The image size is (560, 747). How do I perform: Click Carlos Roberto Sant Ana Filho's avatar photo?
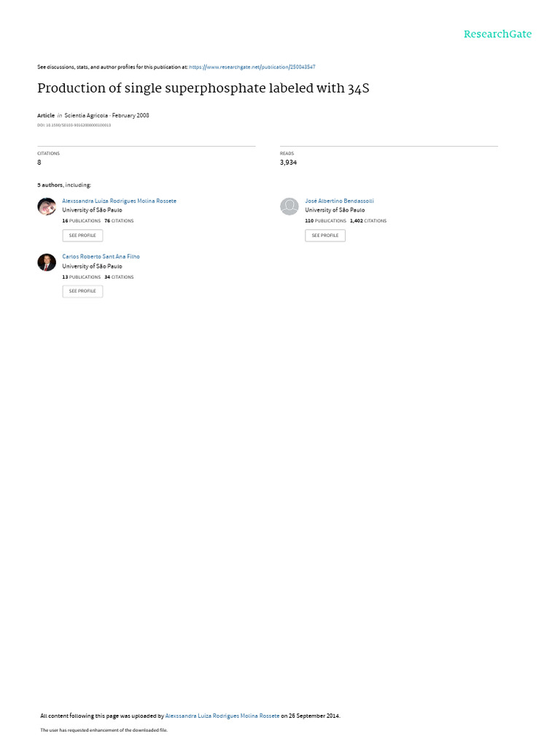[47, 263]
